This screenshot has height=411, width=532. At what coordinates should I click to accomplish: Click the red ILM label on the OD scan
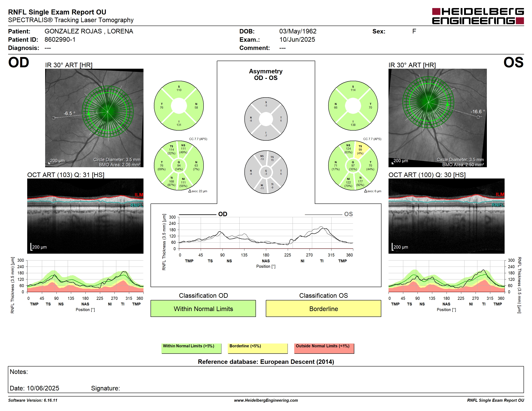pos(139,195)
